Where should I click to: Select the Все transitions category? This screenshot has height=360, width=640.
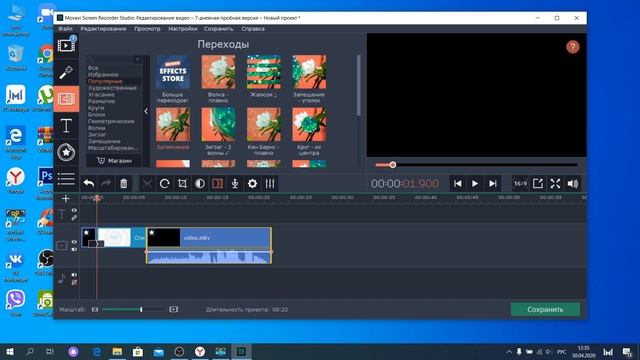tap(93, 68)
